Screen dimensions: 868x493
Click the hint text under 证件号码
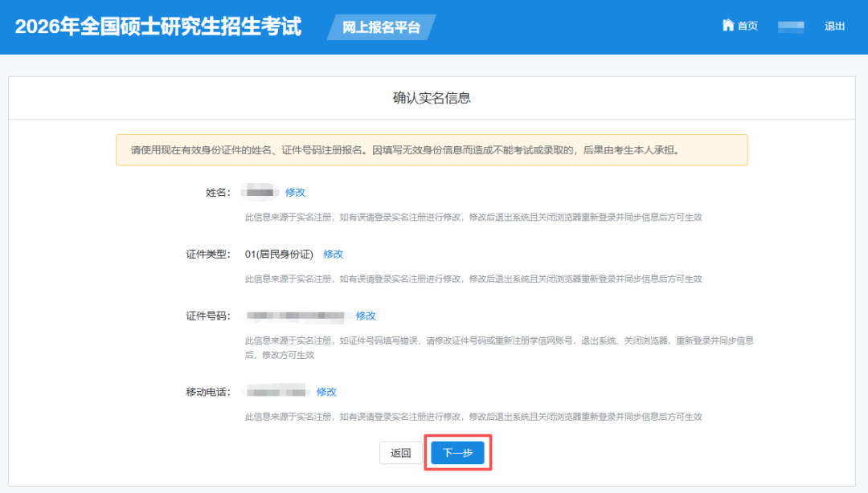(498, 347)
